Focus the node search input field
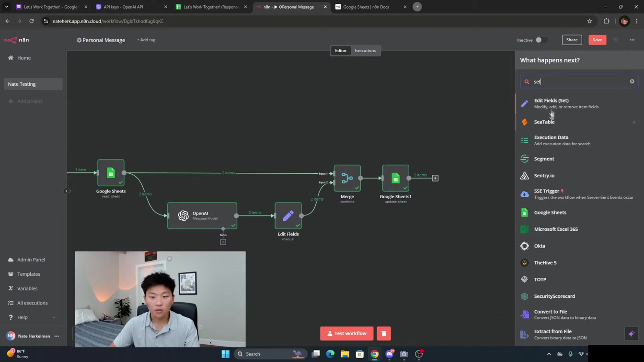The height and width of the screenshot is (362, 644). pos(579,81)
